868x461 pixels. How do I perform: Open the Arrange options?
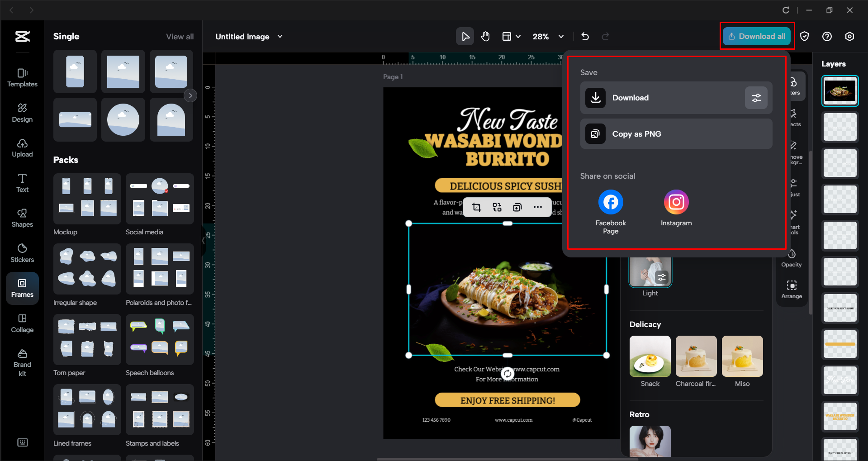pos(792,289)
